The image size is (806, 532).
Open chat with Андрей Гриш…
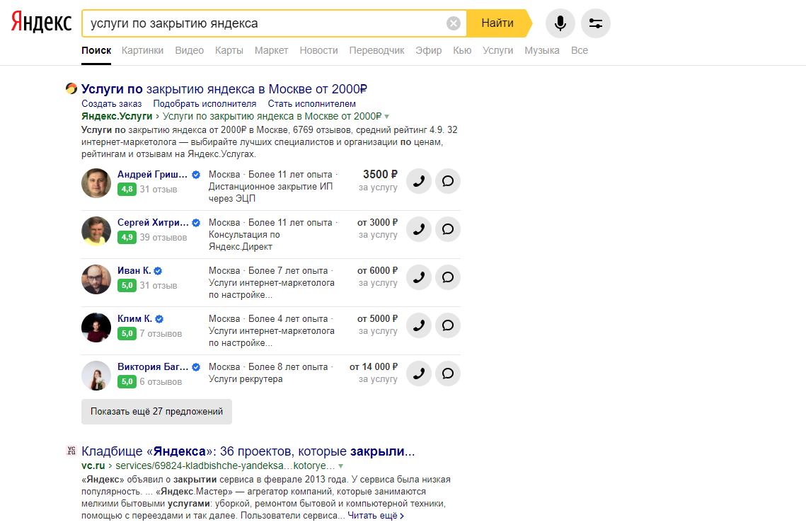(x=448, y=181)
